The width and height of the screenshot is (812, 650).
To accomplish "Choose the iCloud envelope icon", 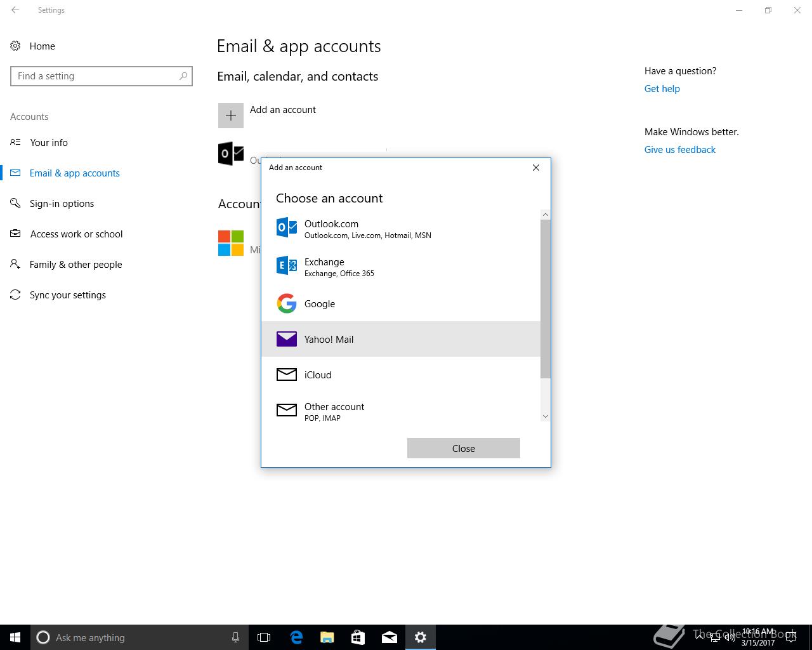I will click(x=287, y=375).
